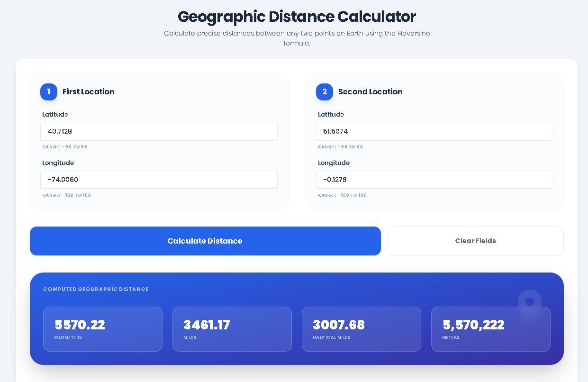Click the Second Location card header
588x382 pixels.
click(x=371, y=91)
